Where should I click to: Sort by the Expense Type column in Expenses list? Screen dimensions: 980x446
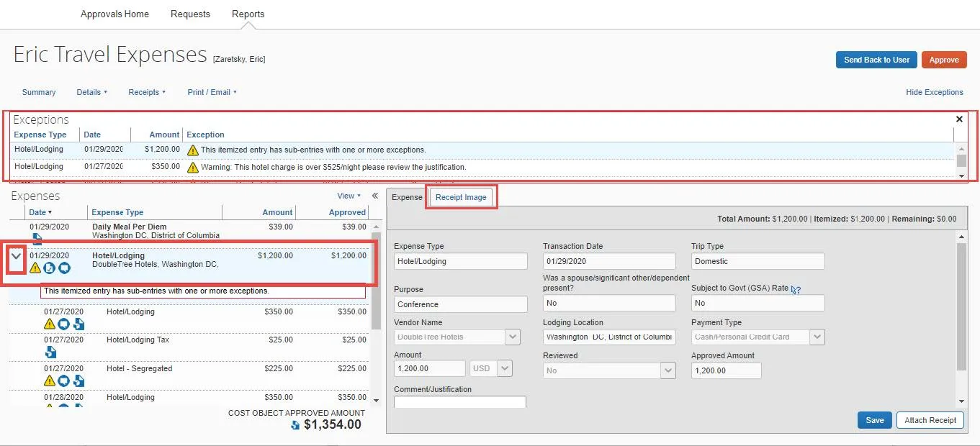point(117,212)
